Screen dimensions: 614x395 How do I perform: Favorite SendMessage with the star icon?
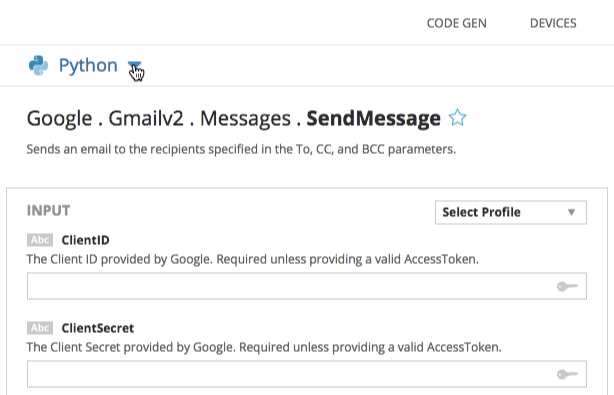click(457, 117)
